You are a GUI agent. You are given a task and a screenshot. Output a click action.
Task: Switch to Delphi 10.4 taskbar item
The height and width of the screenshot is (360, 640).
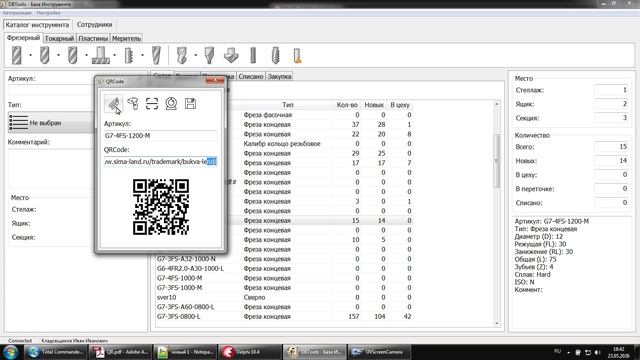tap(249, 352)
